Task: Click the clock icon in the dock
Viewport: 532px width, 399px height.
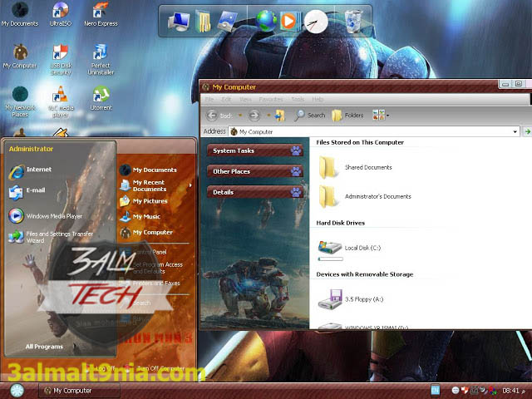Action: [316, 22]
